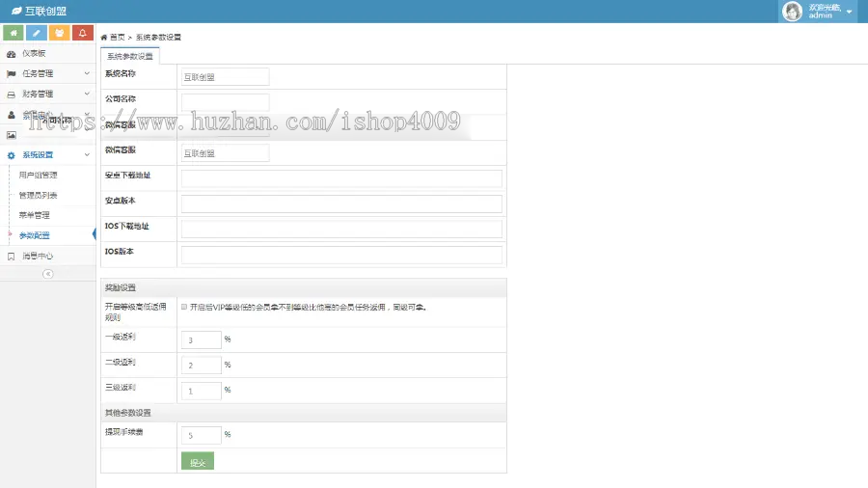Click the bookmark icon beside 消息中心

[11, 257]
